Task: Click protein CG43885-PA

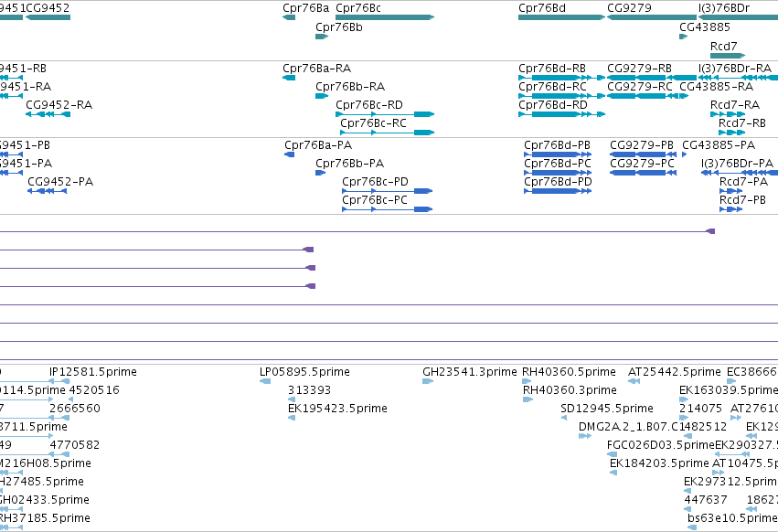Action: [x=684, y=154]
